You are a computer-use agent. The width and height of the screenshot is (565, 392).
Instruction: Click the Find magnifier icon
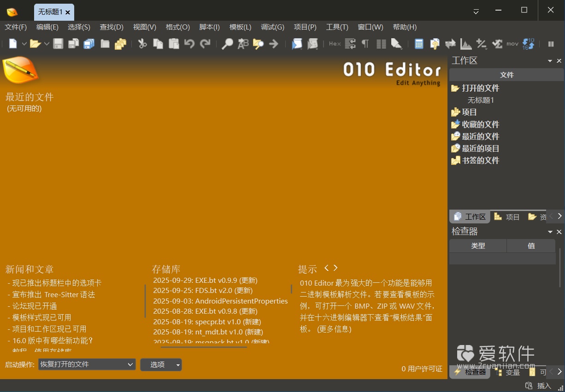pyautogui.click(x=228, y=44)
